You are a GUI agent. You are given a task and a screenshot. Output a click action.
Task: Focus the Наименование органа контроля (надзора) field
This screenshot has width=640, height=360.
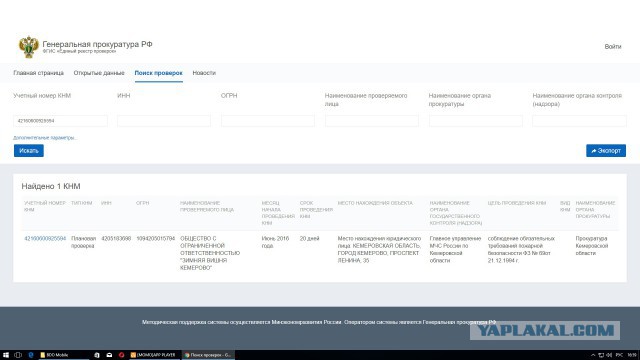pyautogui.click(x=579, y=121)
